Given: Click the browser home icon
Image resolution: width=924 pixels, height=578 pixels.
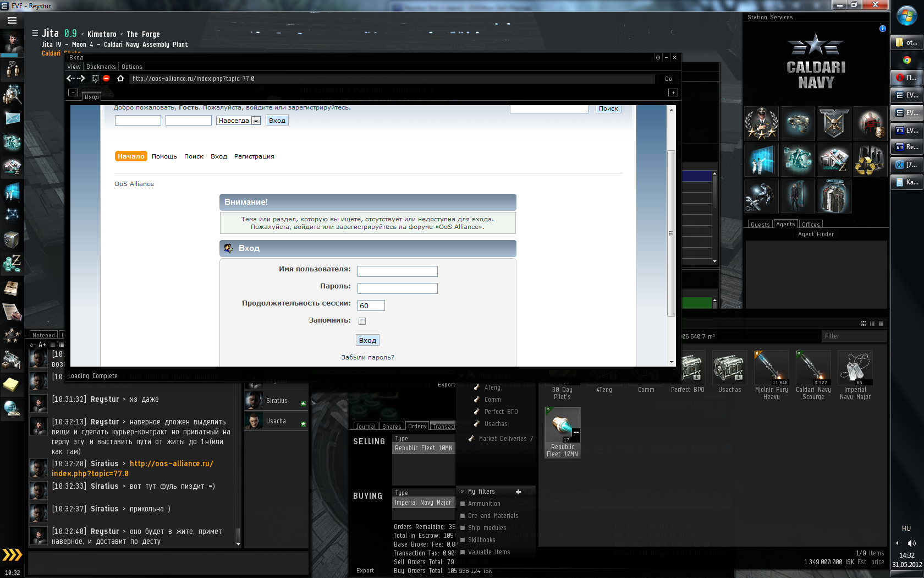Looking at the screenshot, I should (120, 79).
